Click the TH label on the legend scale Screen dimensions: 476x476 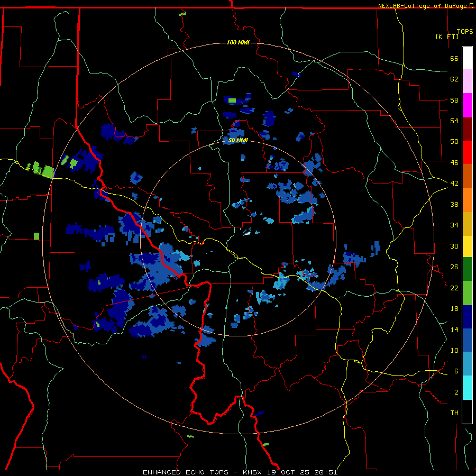[454, 413]
